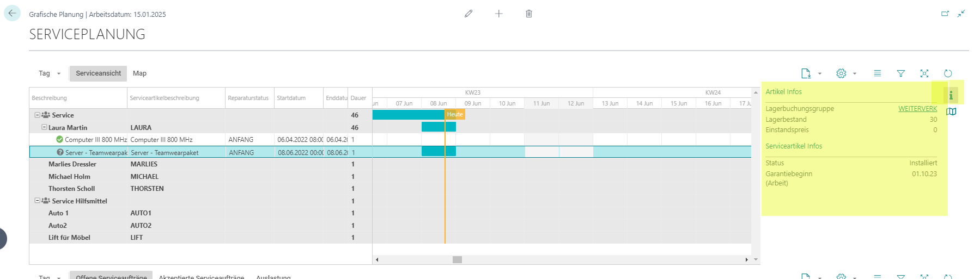
Task: Open the Tag view dropdown in upper toolbar
Action: point(50,73)
